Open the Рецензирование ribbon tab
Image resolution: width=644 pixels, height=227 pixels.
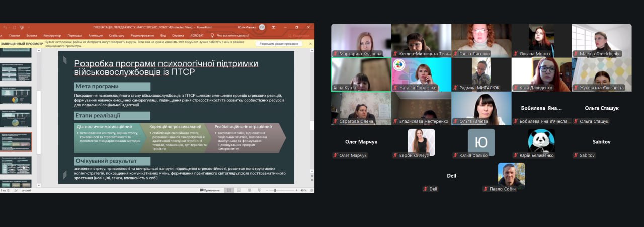click(142, 36)
